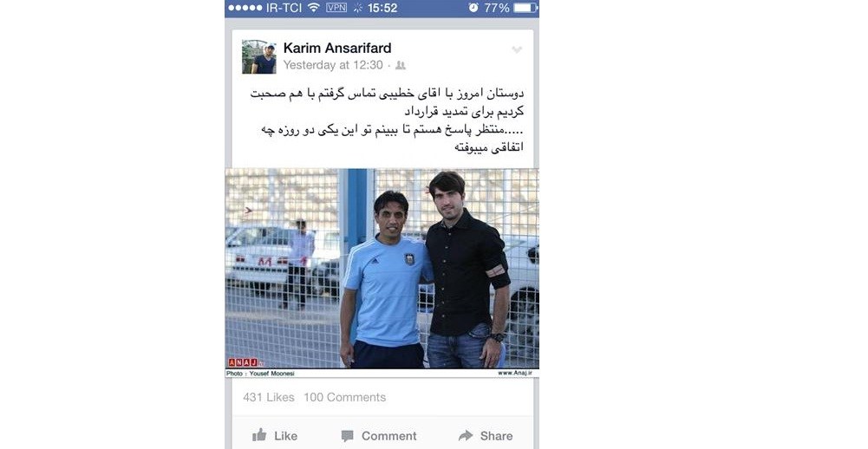This screenshot has width=868, height=449.
Task: View the 431 Likes list
Action: [x=269, y=397]
